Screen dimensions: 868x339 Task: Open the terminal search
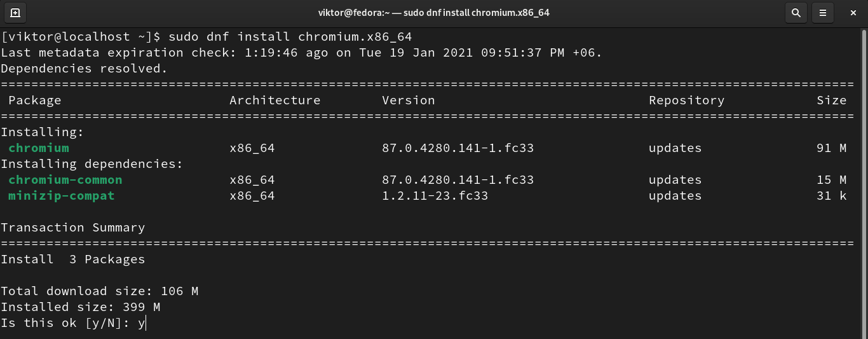click(796, 12)
